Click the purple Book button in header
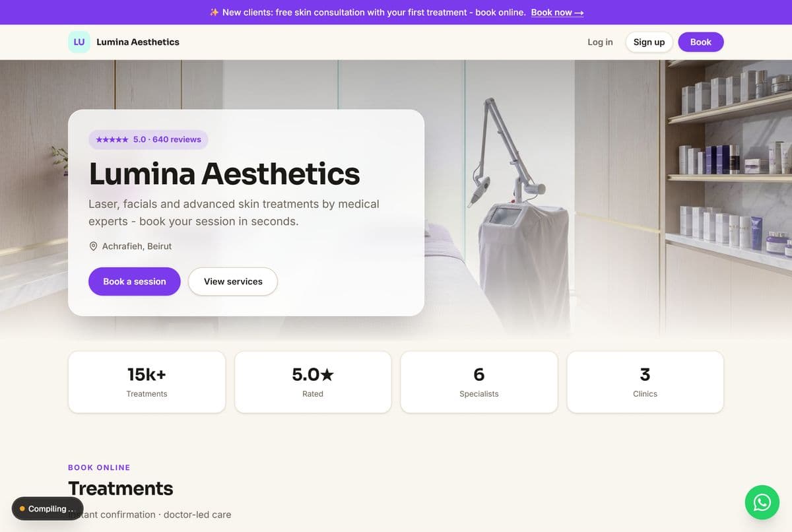Image resolution: width=792 pixels, height=532 pixels. (x=701, y=42)
